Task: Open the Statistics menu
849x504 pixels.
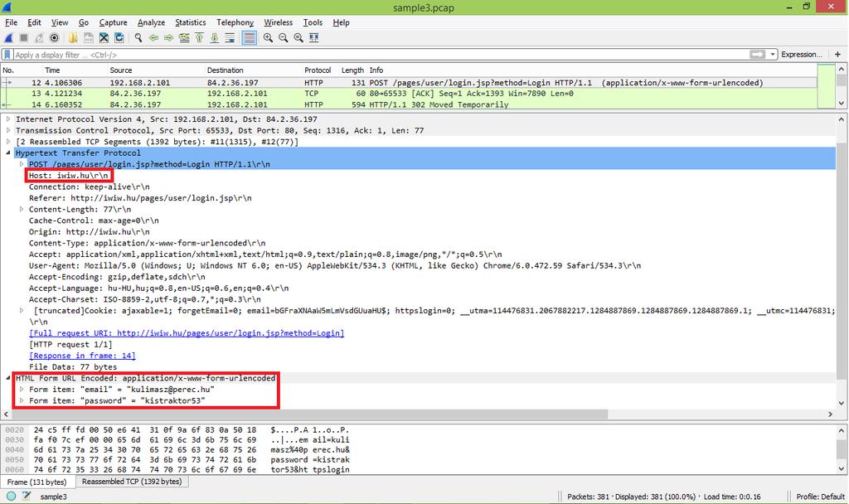Action: [190, 22]
